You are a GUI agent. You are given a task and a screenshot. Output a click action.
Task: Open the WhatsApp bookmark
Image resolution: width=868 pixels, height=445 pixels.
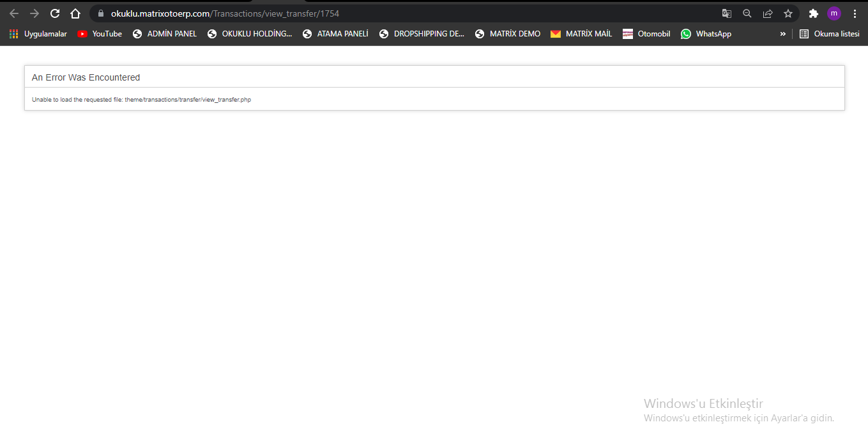click(x=706, y=34)
